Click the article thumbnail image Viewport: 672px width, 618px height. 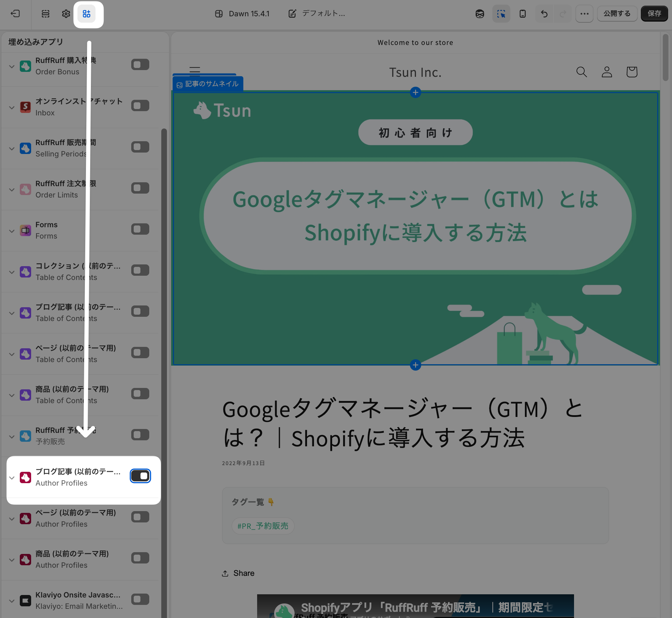(416, 229)
